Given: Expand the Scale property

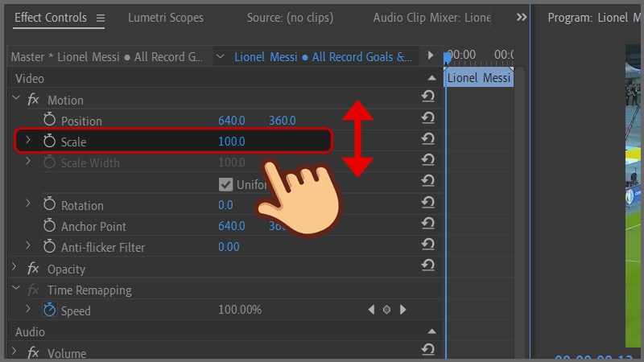Looking at the screenshot, I should click(x=28, y=140).
